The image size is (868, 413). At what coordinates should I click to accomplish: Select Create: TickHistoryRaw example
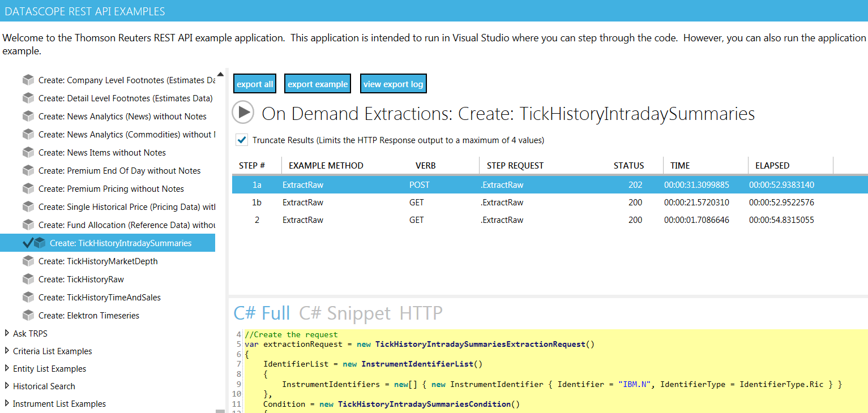(81, 279)
